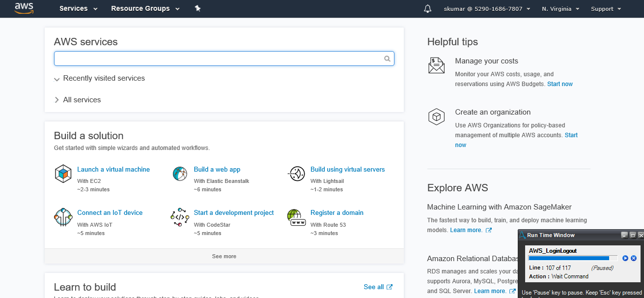Click the AWS services search field
The image size is (644, 298).
pyautogui.click(x=219, y=59)
